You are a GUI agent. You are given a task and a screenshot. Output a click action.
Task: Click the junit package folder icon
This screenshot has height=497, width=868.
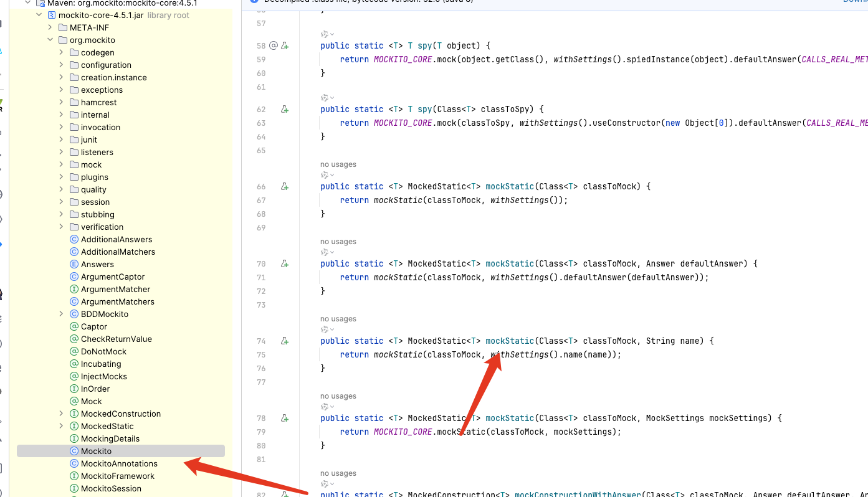(74, 140)
